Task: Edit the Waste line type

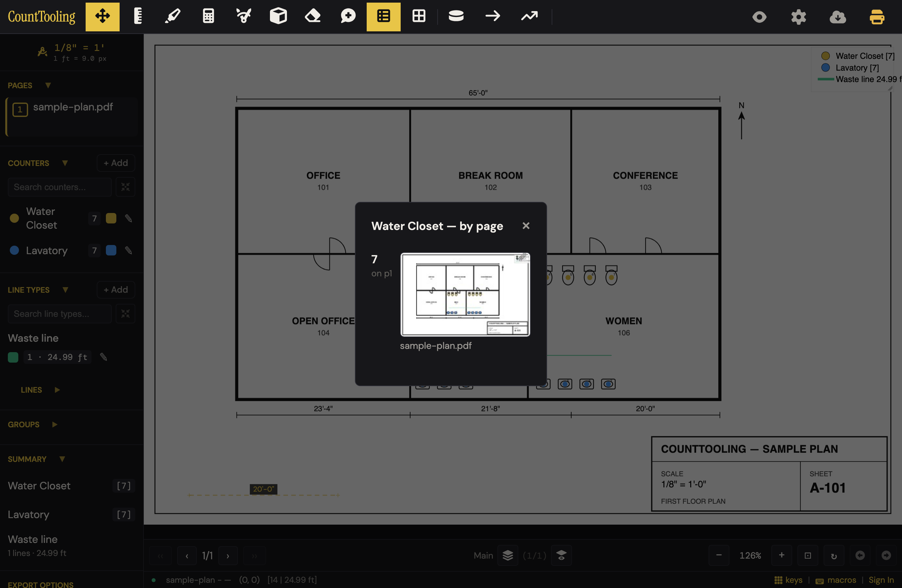Action: (103, 357)
